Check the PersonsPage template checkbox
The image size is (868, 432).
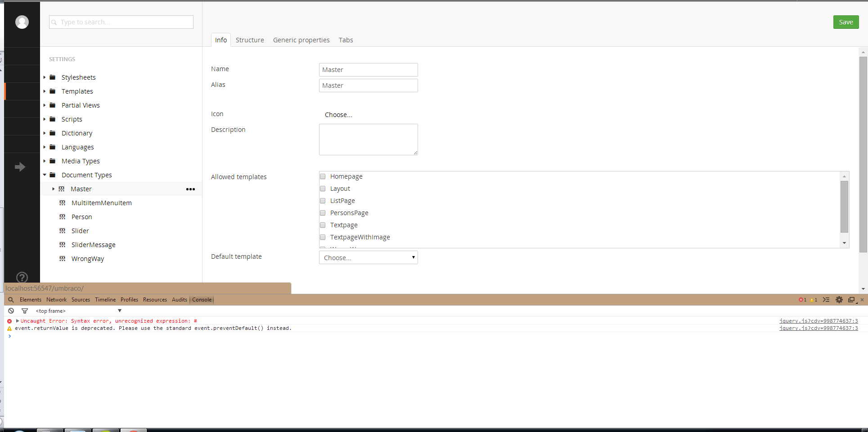click(x=323, y=213)
